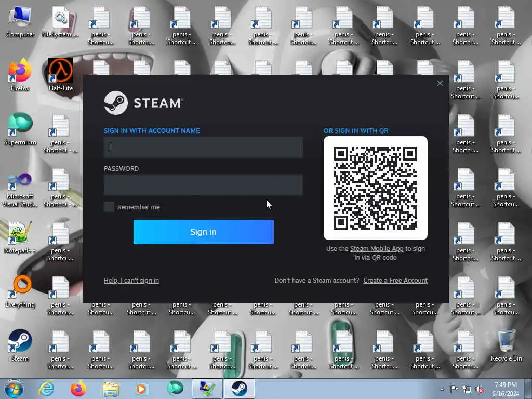Select the Notepad++ desktop shortcut
Viewport: 532px width, 399px height.
click(x=20, y=237)
